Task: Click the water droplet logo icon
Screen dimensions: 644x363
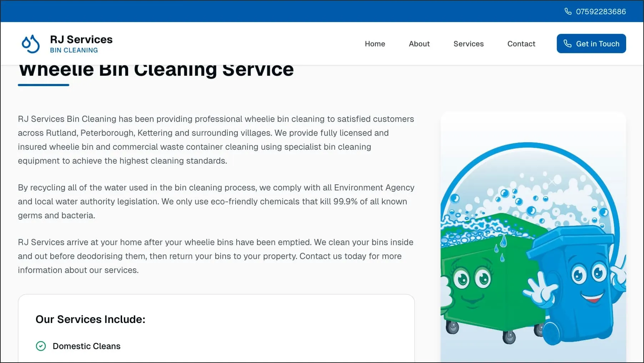Action: [31, 44]
